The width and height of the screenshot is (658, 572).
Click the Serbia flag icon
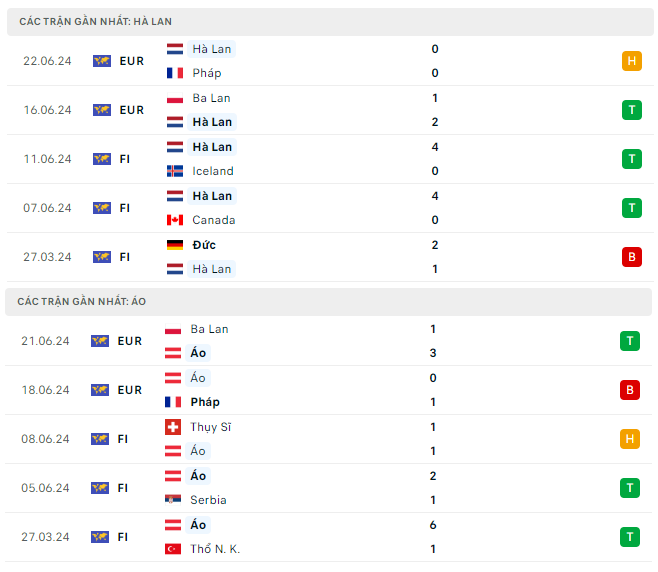click(173, 500)
